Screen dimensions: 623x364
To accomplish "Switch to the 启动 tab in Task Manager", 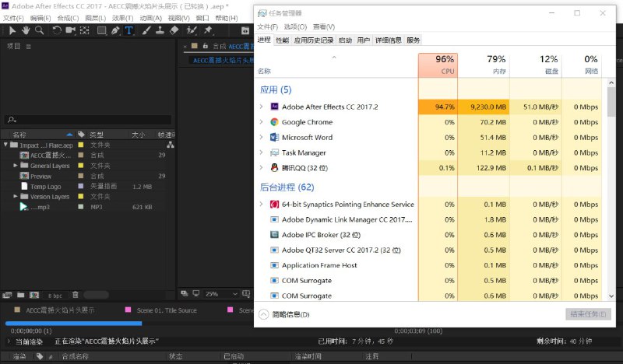I will point(345,40).
